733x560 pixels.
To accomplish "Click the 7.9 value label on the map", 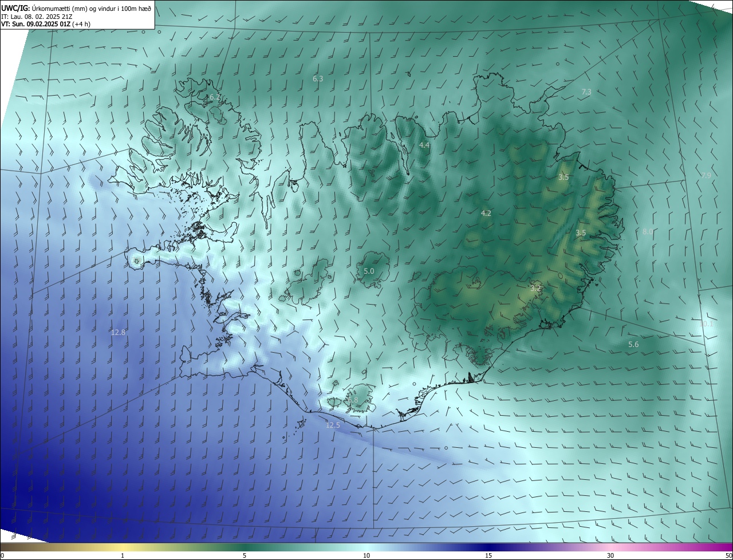I will [x=706, y=175].
